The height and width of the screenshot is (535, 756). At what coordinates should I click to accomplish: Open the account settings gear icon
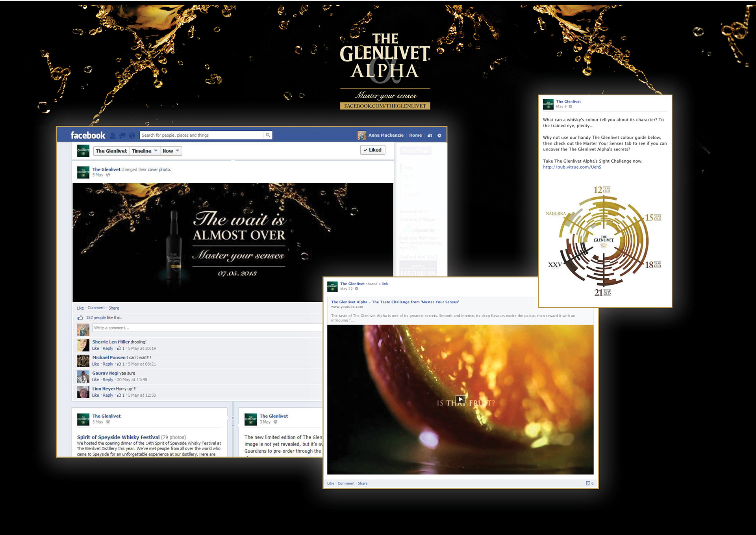[439, 136]
